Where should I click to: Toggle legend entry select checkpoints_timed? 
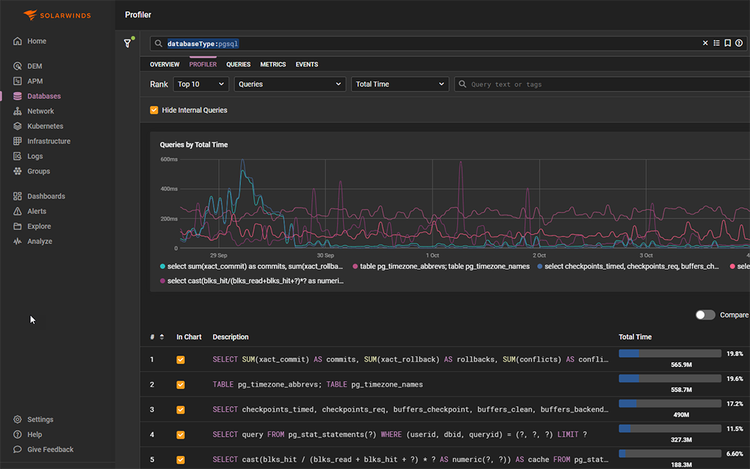(628, 266)
